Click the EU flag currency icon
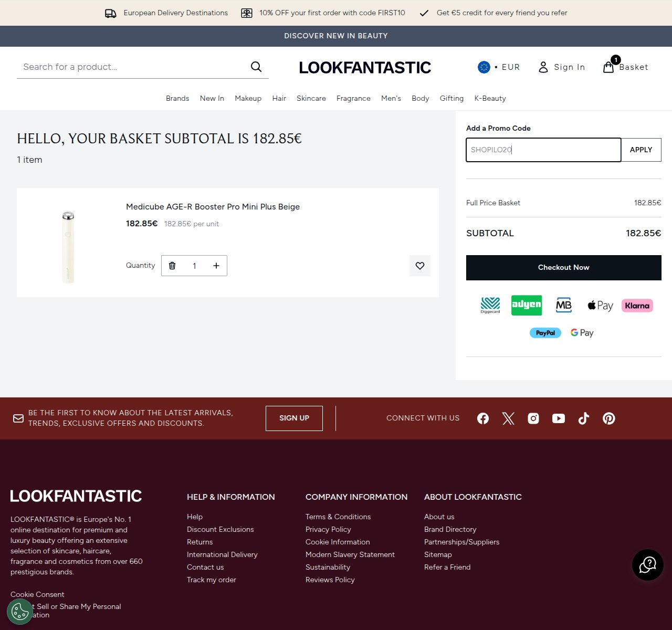This screenshot has width=672, height=630. 484,67
